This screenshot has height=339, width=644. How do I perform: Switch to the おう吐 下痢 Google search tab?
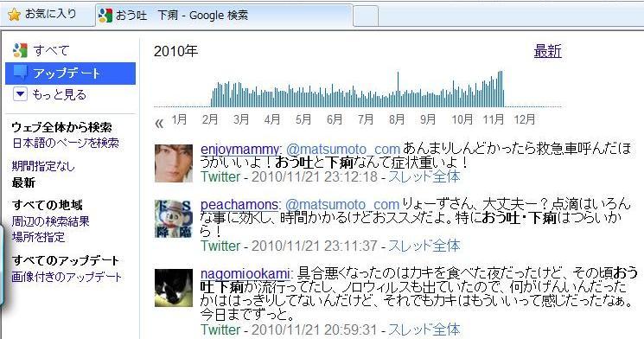[223, 16]
